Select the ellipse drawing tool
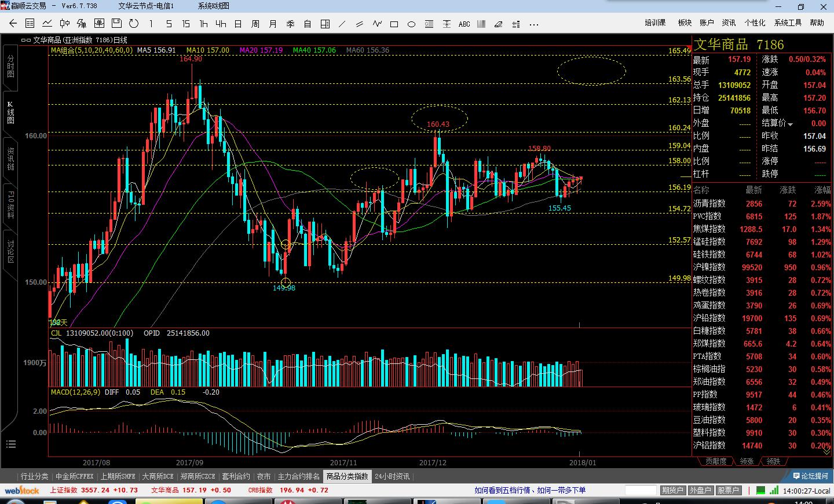 [412, 24]
